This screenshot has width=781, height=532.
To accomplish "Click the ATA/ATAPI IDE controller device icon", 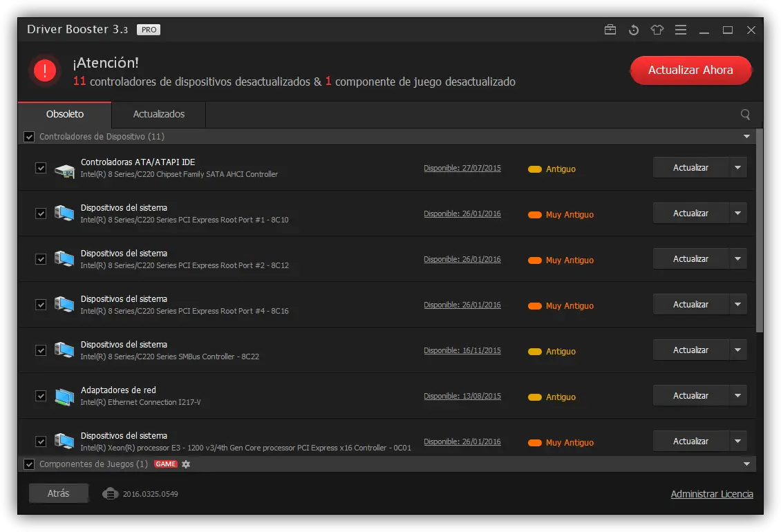I will (x=64, y=170).
